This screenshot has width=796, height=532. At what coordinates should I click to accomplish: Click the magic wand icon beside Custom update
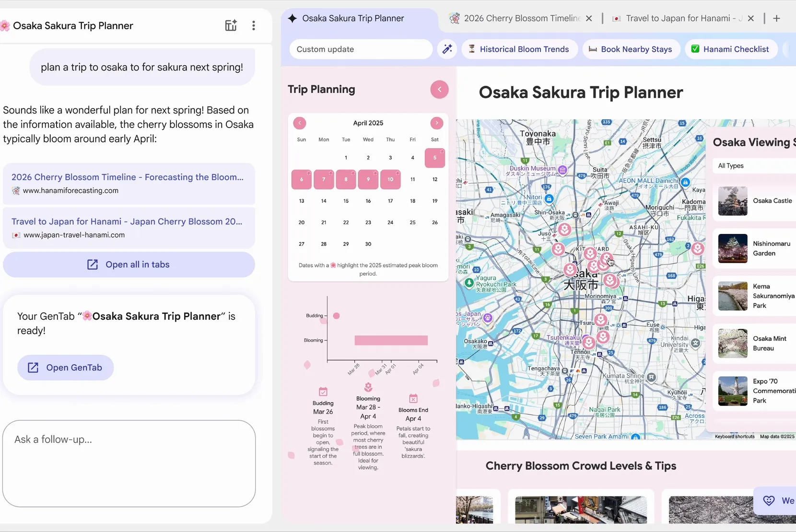tap(447, 49)
